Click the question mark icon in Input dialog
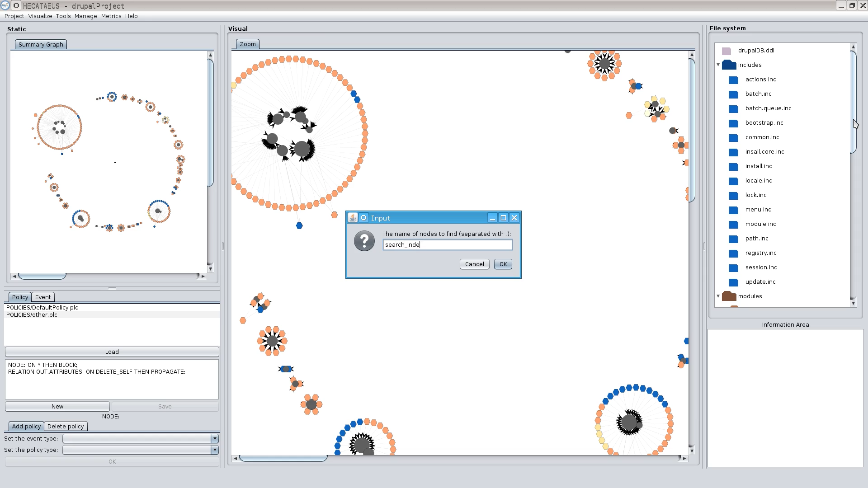 point(364,241)
